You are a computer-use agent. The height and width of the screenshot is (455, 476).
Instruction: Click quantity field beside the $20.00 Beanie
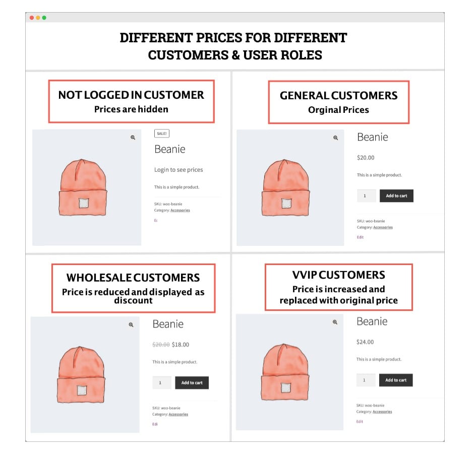366,196
